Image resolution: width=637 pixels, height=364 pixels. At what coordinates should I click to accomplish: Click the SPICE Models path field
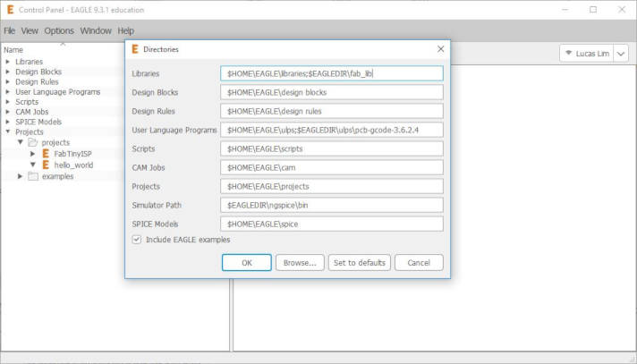(332, 224)
